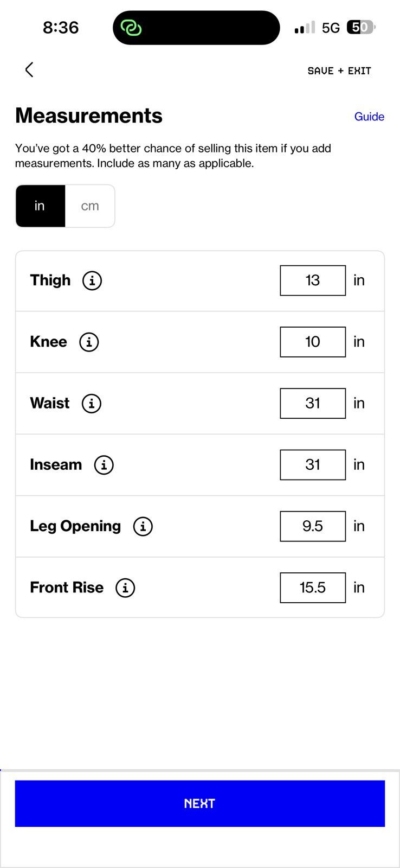
Task: Click the blue Next button
Action: (200, 803)
